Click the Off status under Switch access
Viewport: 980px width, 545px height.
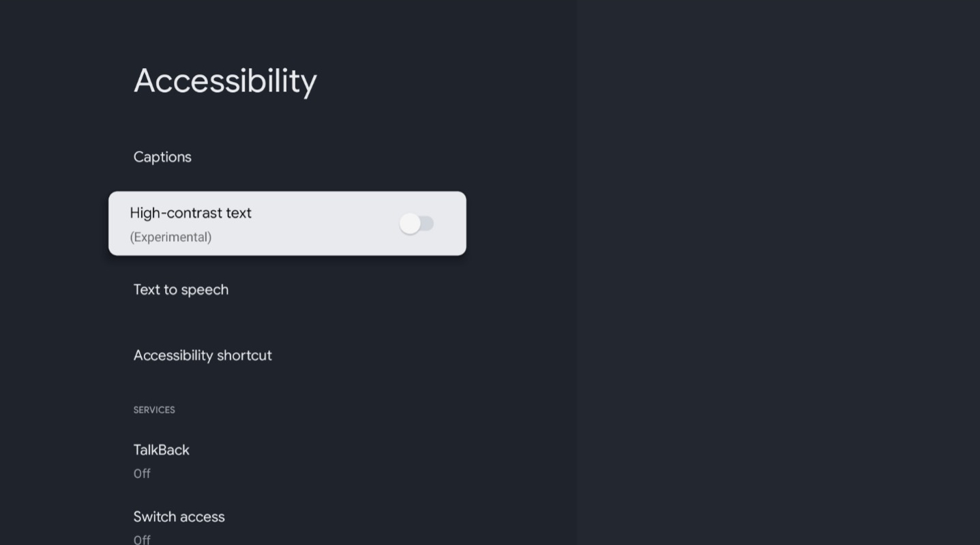pos(142,540)
